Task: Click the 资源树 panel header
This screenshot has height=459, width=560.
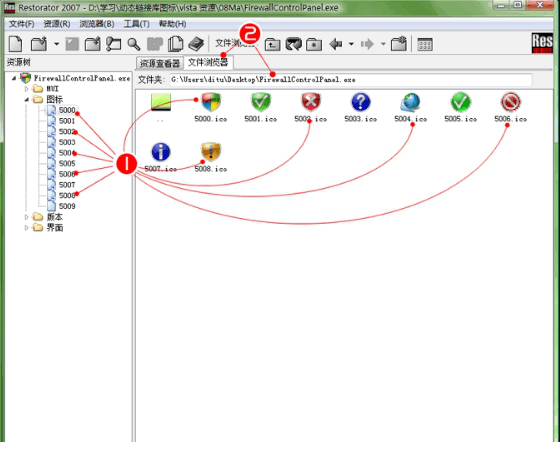Action: coord(19,62)
